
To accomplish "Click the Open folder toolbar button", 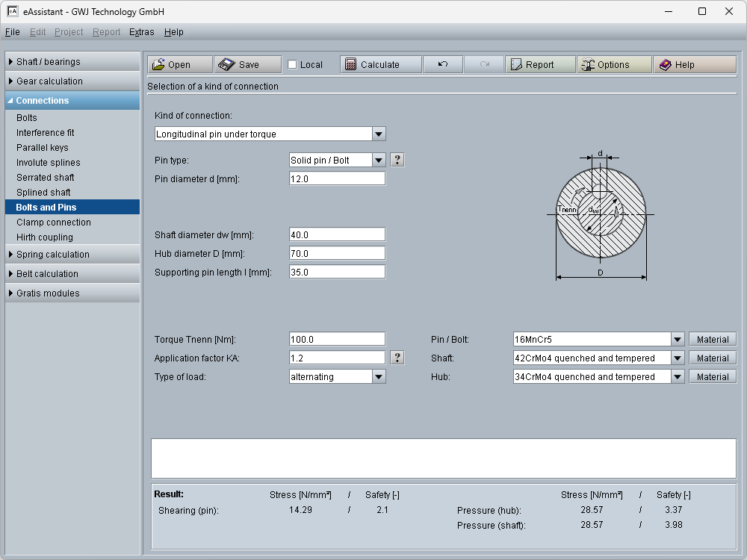I will click(x=179, y=65).
